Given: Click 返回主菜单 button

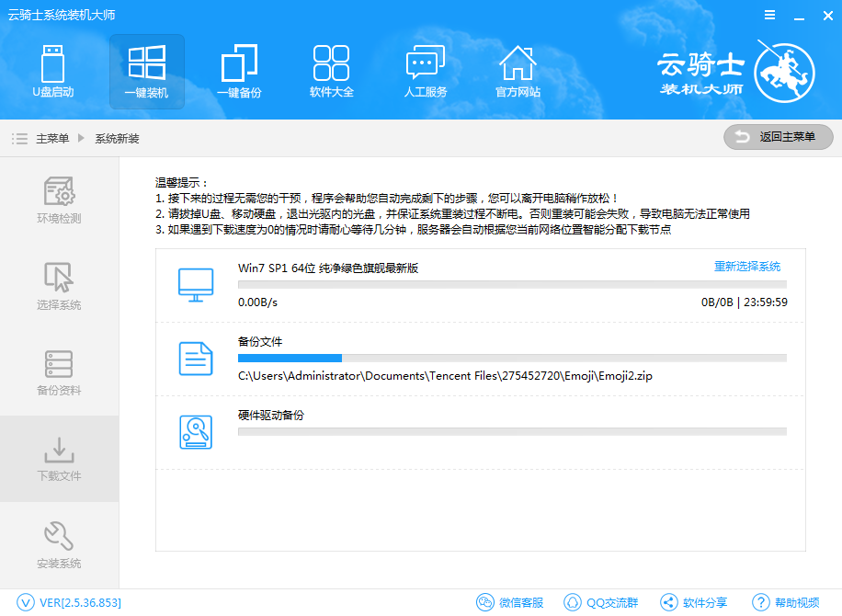Looking at the screenshot, I should tap(778, 137).
